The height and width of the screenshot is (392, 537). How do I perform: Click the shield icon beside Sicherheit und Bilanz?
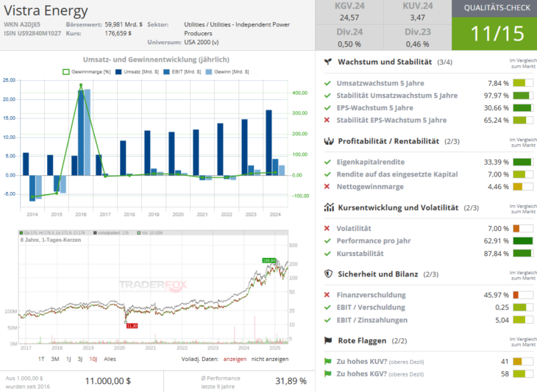point(328,274)
